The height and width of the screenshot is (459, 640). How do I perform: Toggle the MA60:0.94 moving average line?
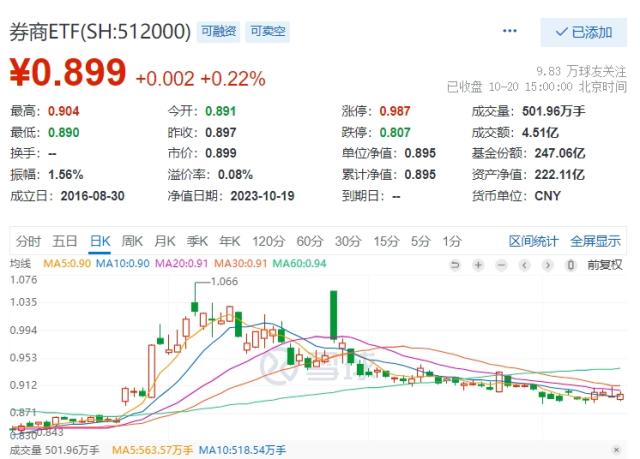tap(300, 264)
